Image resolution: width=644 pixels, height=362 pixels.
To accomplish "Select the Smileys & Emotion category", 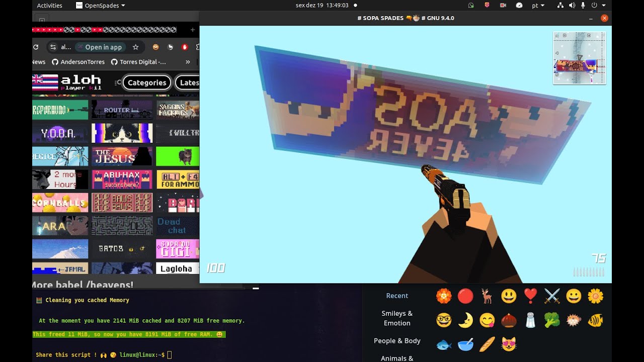I will pos(397,318).
